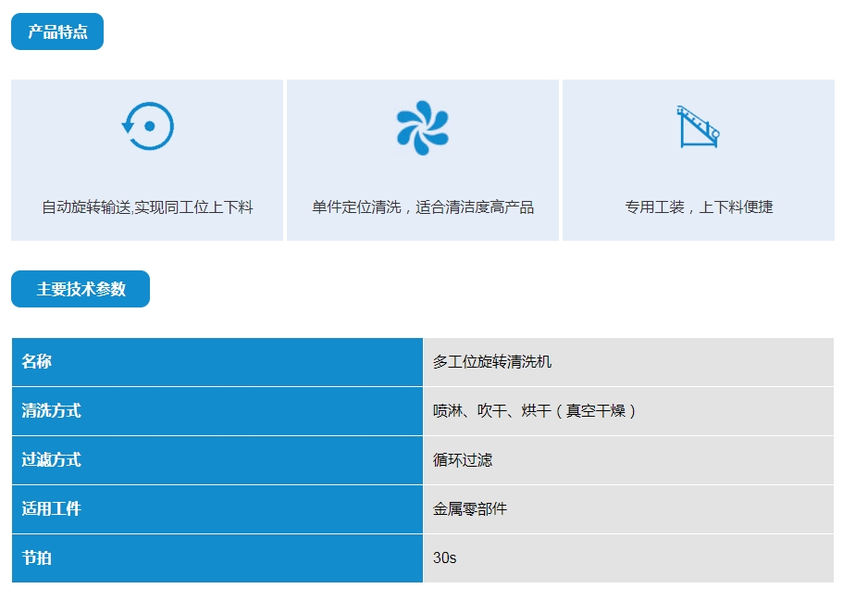Click the 金属零部件 value cell

tap(627, 509)
